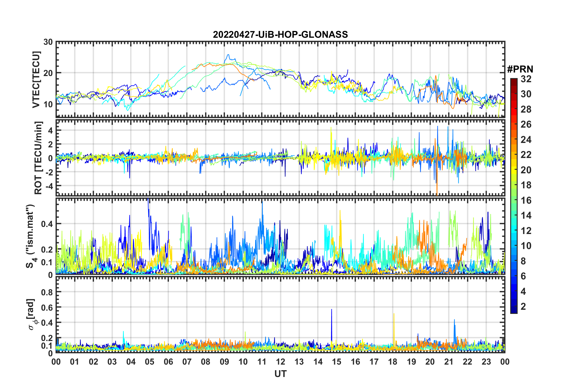Click colorbar tick label 22

[526, 155]
